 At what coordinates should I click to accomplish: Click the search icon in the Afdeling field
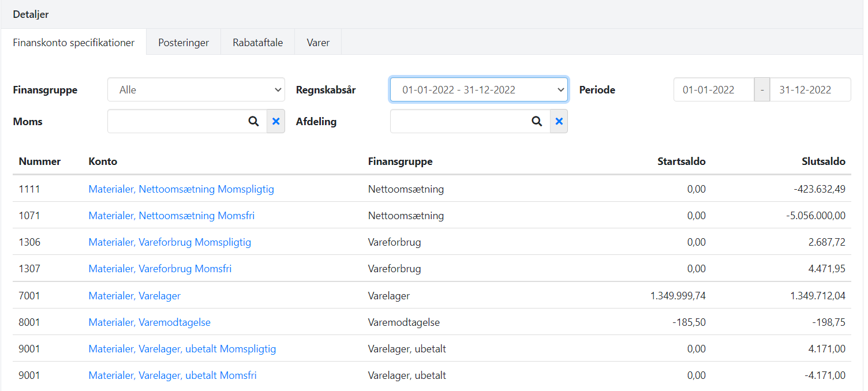coord(537,121)
